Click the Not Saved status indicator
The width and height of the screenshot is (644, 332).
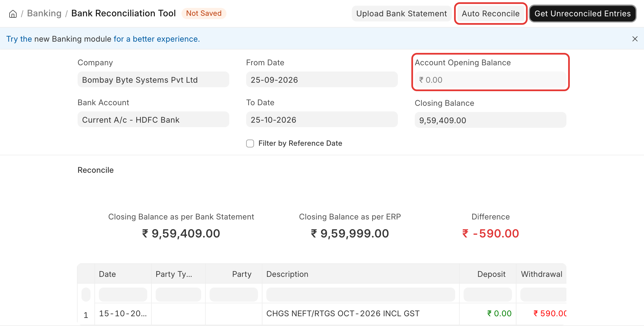[x=204, y=14]
